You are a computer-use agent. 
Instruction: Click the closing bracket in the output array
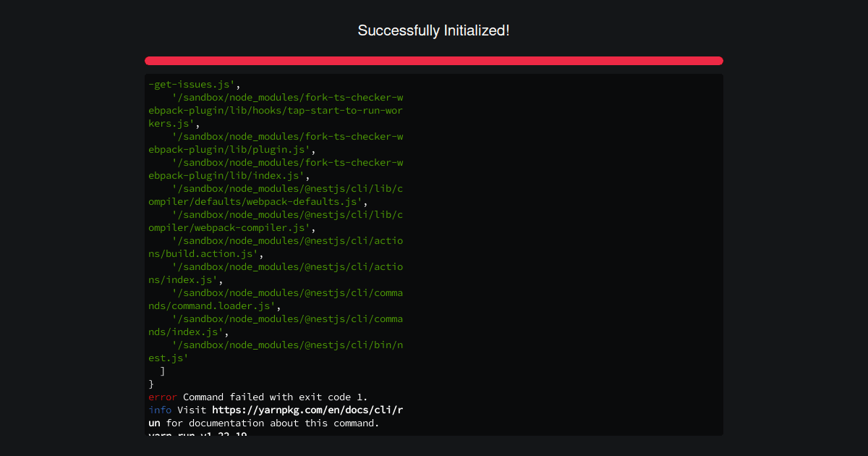pos(163,371)
